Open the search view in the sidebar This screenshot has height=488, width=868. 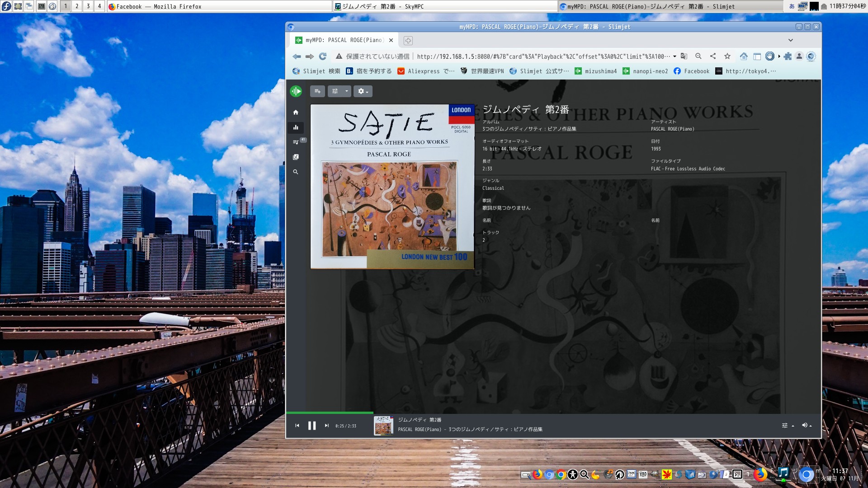(296, 172)
